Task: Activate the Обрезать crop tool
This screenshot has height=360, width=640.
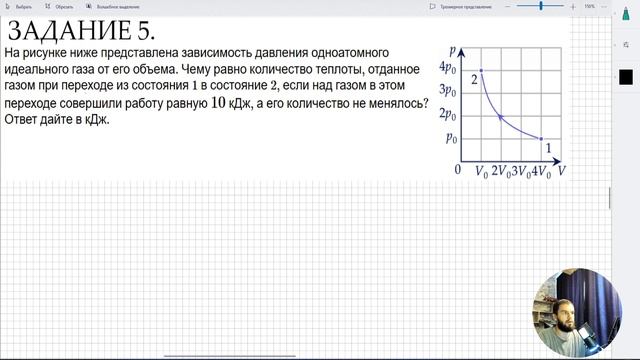Action: pos(59,7)
